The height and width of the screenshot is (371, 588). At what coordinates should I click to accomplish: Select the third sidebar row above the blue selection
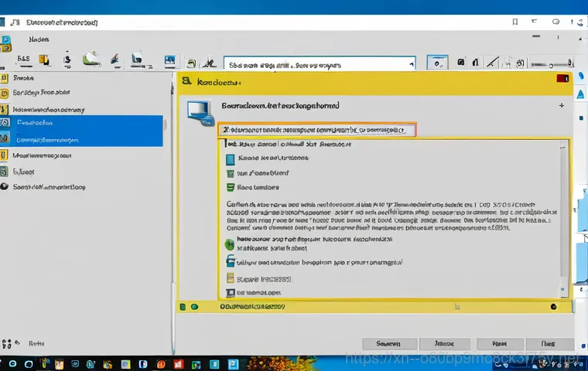[x=83, y=110]
